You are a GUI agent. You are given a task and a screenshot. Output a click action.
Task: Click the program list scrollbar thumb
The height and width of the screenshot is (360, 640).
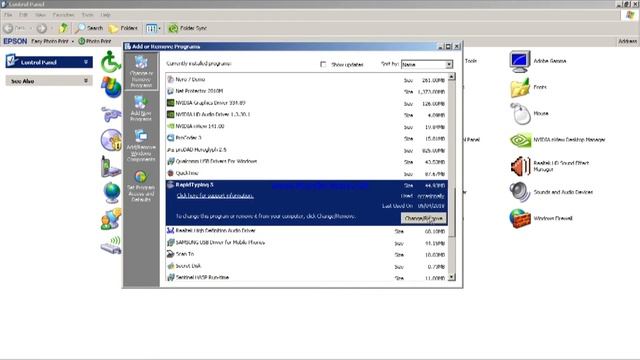click(x=451, y=212)
